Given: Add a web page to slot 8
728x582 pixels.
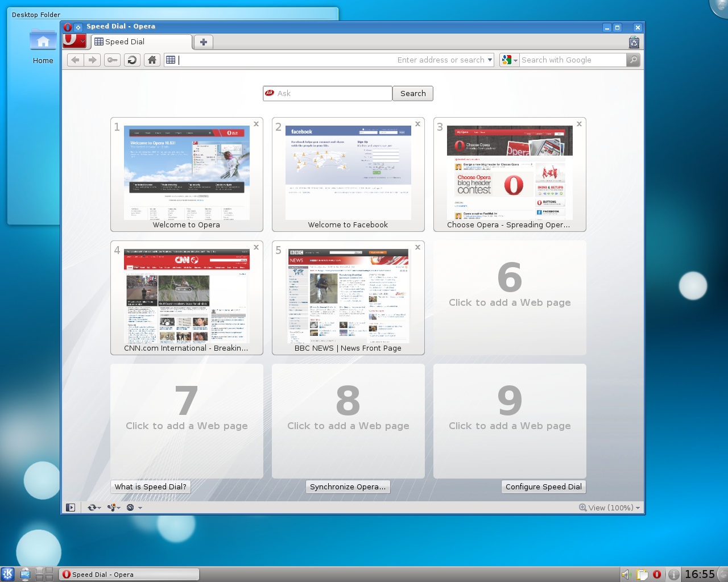Looking at the screenshot, I should pyautogui.click(x=348, y=421).
